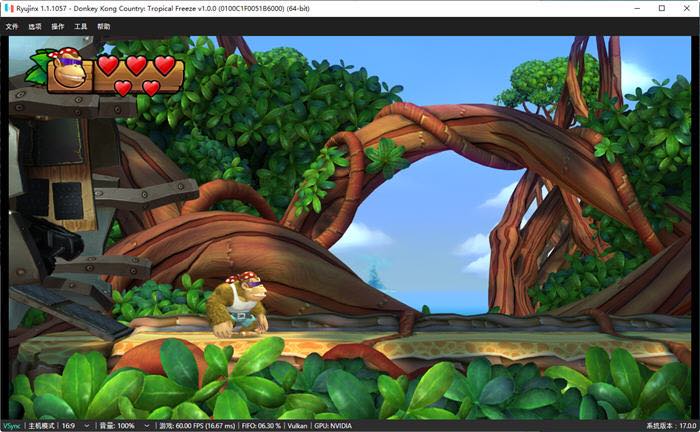The height and width of the screenshot is (432, 700).
Task: Click Funky Kong character on the platform
Action: [x=238, y=306]
